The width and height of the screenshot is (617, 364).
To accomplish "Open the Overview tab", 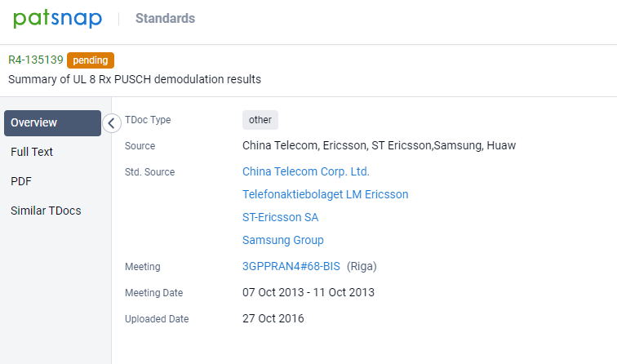I will coord(52,122).
